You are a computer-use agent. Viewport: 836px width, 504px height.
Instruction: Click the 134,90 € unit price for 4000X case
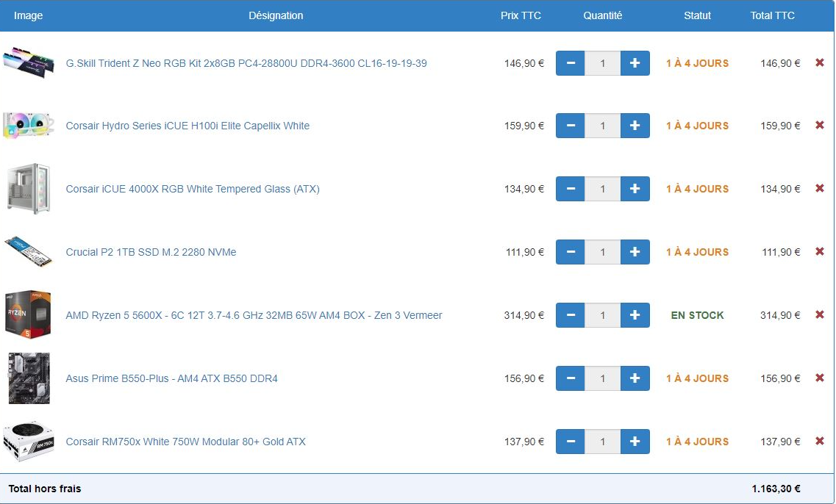[524, 189]
